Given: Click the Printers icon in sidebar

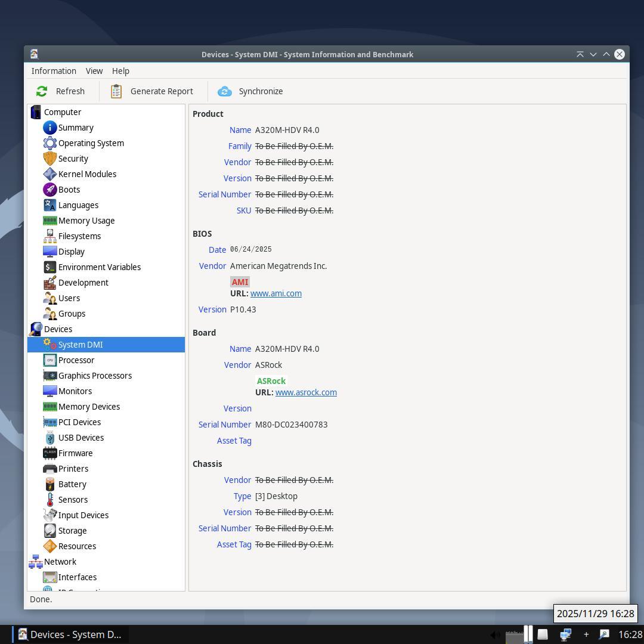Looking at the screenshot, I should (x=50, y=469).
